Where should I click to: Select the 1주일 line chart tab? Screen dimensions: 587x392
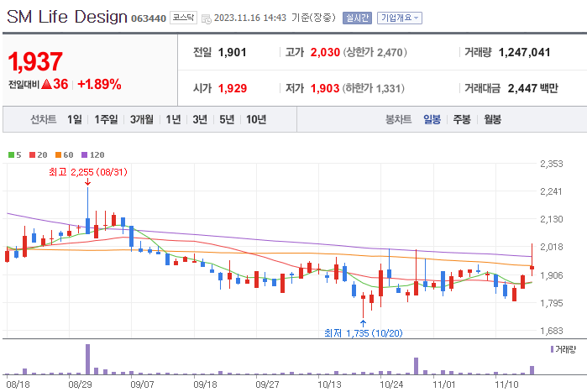(x=106, y=120)
